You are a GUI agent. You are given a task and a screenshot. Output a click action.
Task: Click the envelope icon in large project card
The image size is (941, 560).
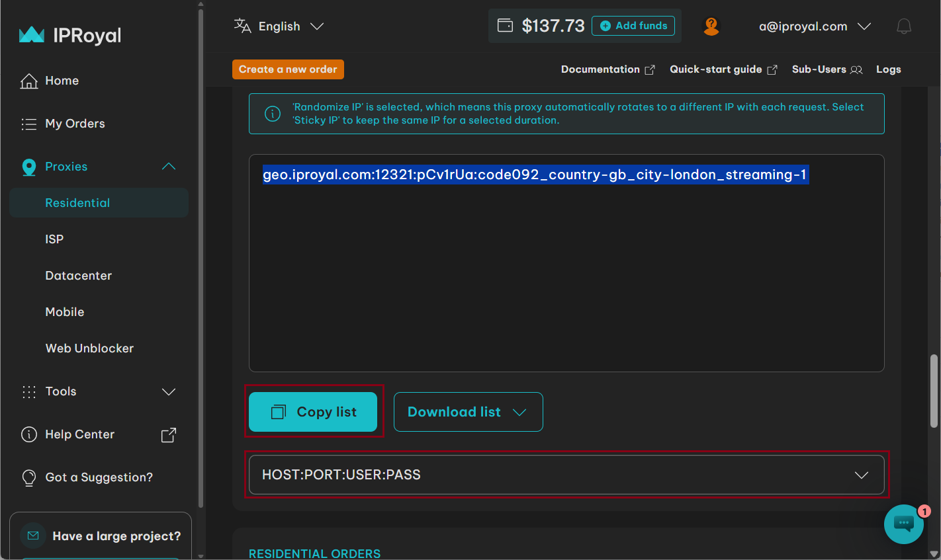tap(33, 536)
